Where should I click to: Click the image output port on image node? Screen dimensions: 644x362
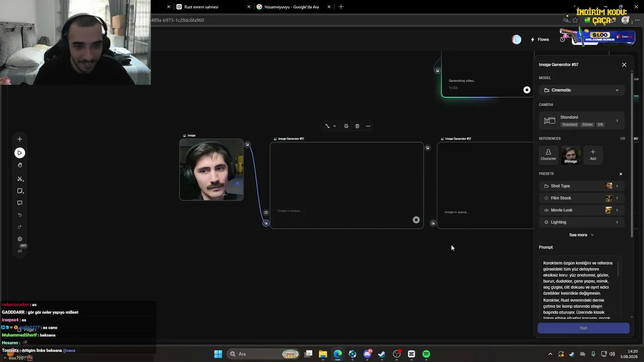[248, 144]
